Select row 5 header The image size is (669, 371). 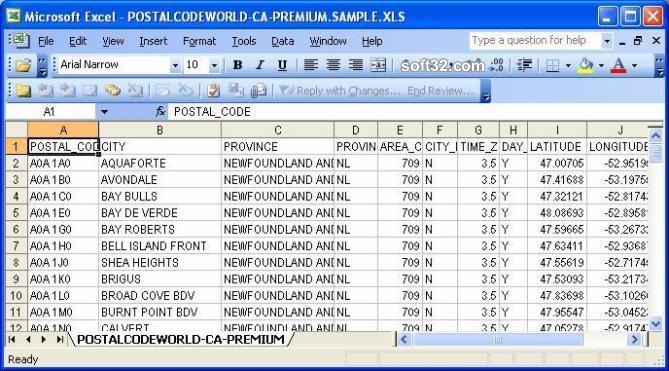click(x=16, y=213)
